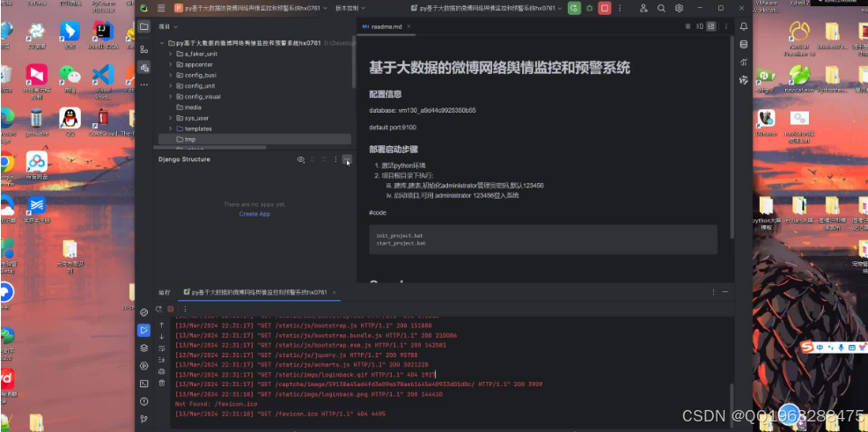Screen dimensions: 868x432
Task: Open the Services tool window icon
Action: click(x=143, y=366)
